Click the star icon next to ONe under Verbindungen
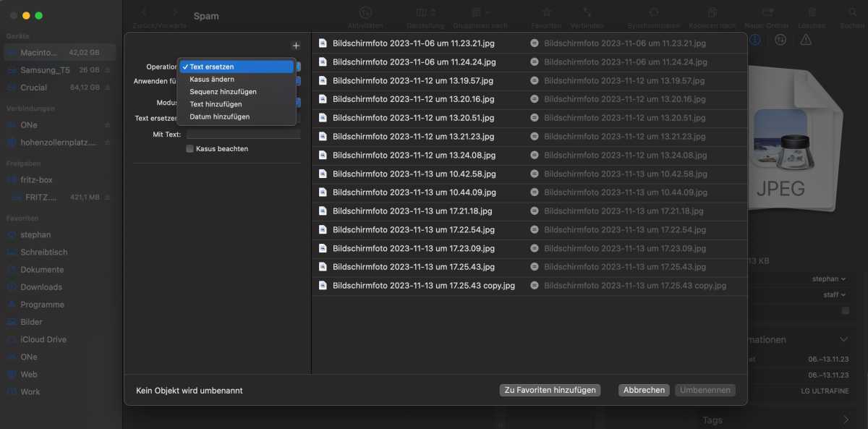This screenshot has height=429, width=868. (x=108, y=125)
